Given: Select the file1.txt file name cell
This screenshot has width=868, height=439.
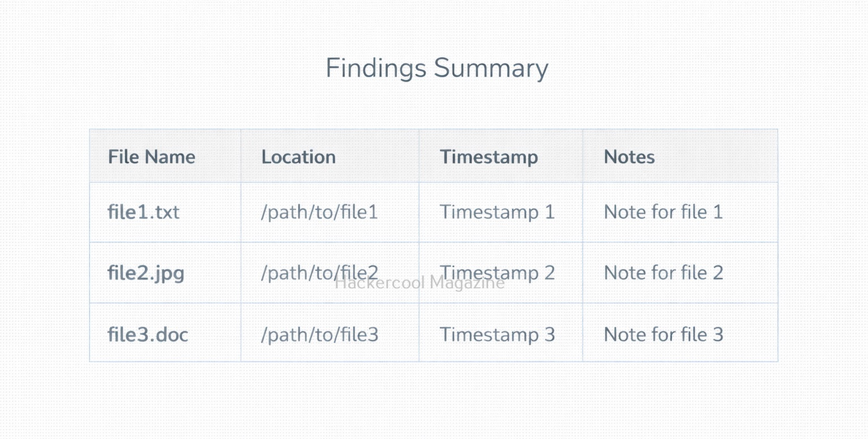Looking at the screenshot, I should tap(143, 212).
